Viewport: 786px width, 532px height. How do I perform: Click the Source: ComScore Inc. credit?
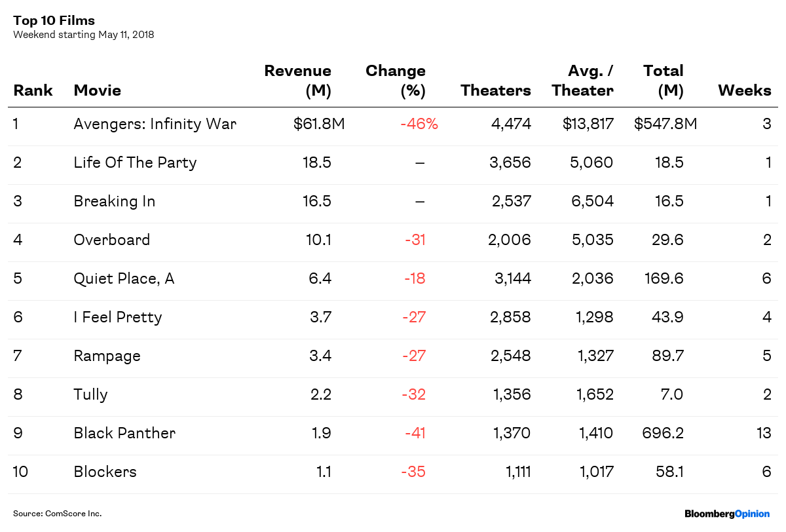58,514
